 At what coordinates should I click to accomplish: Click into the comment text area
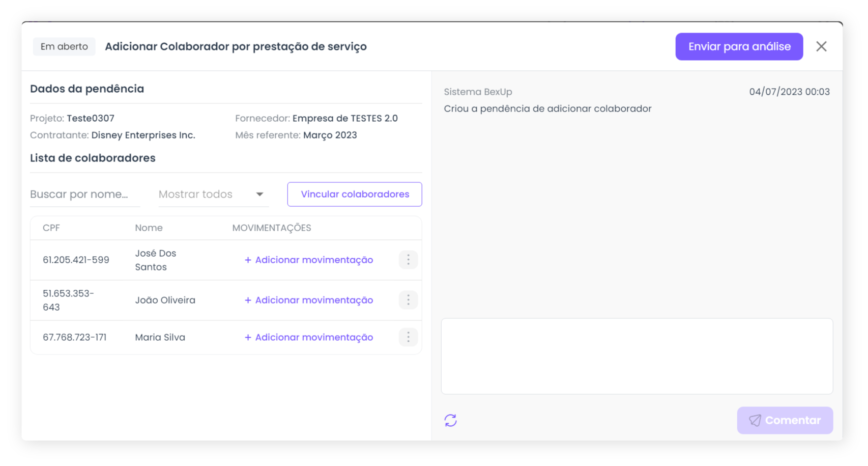(636, 356)
